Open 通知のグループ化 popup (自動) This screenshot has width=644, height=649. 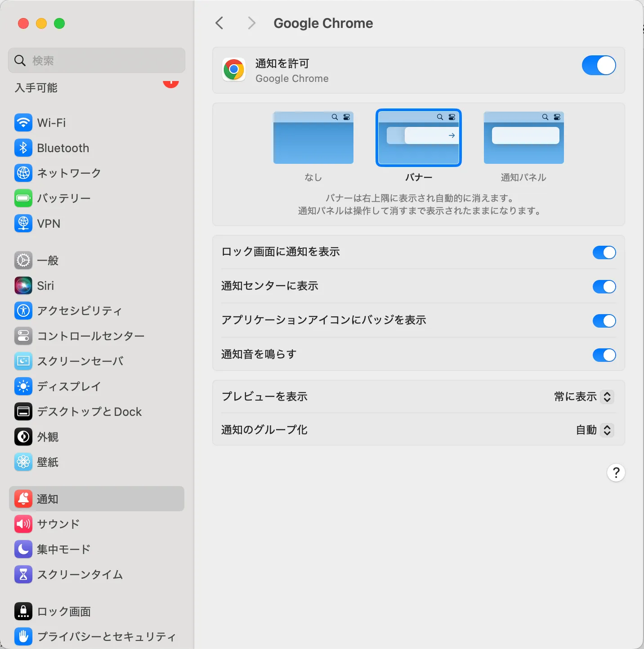pyautogui.click(x=595, y=430)
